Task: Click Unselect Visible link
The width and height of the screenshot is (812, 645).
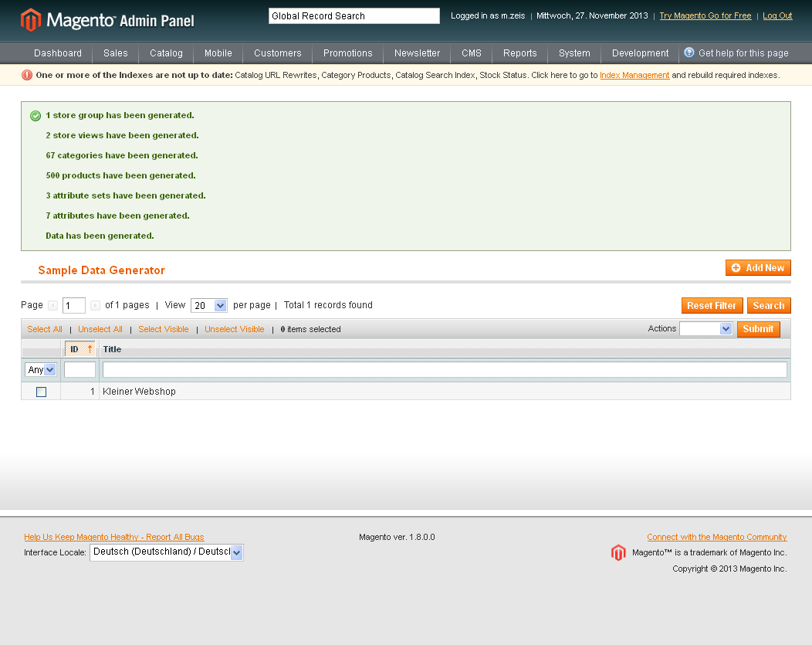Action: pos(234,329)
